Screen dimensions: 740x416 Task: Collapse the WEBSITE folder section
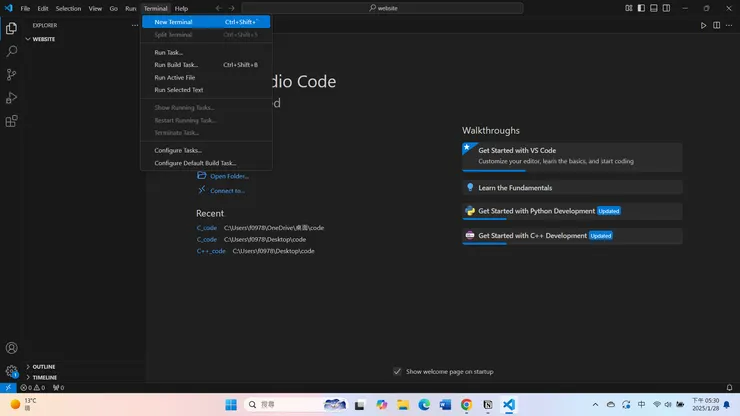pyautogui.click(x=44, y=39)
